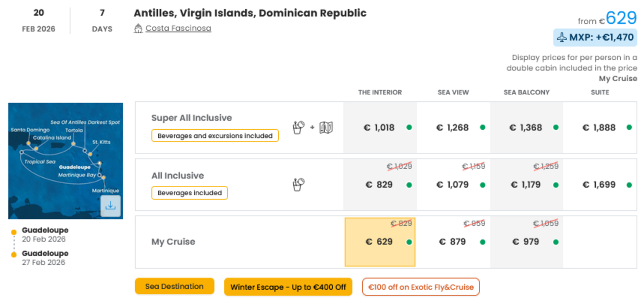This screenshot has height=307, width=644.
Task: Click the orange Guadeloupe arrival dot, 27 Feb
Action: pyautogui.click(x=14, y=255)
